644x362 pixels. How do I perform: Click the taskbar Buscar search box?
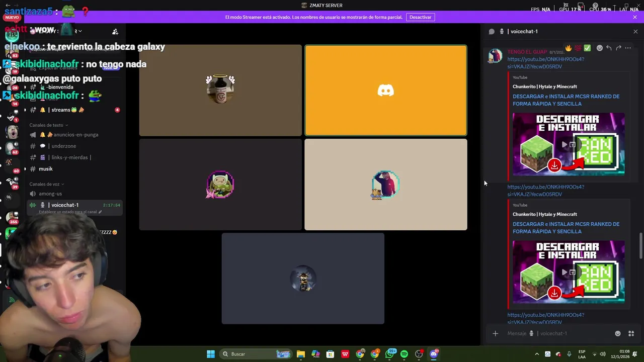[257, 354]
